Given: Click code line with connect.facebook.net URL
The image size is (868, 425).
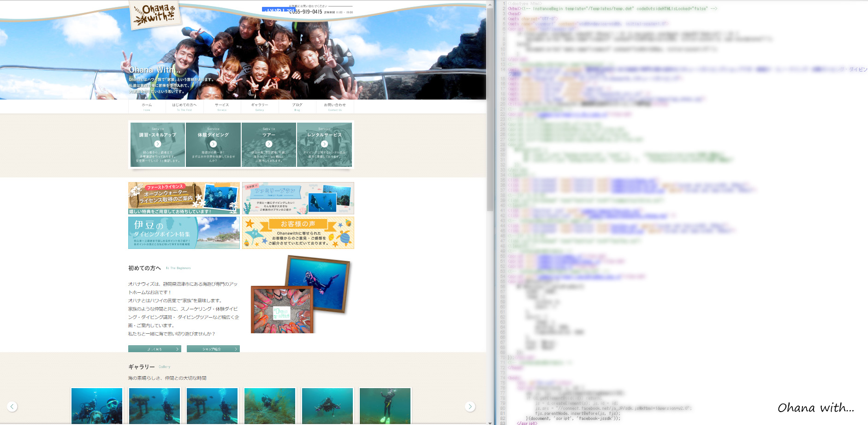Looking at the screenshot, I should tap(613, 408).
